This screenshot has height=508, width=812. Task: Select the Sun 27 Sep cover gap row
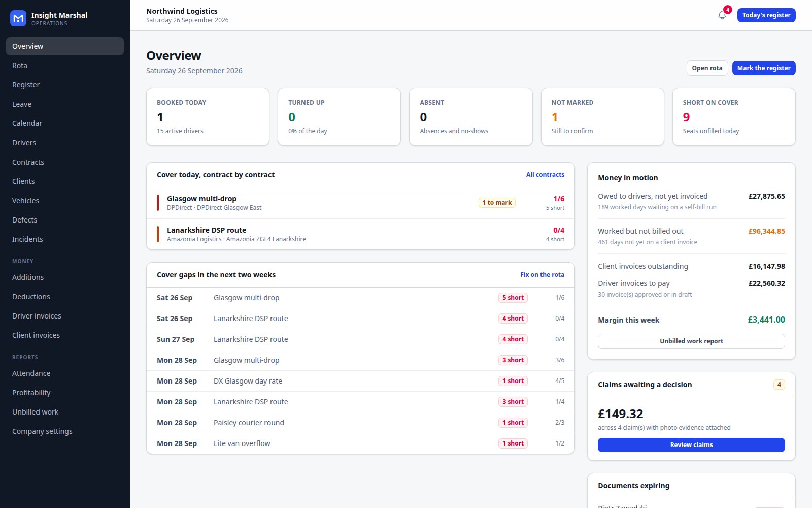tap(360, 339)
